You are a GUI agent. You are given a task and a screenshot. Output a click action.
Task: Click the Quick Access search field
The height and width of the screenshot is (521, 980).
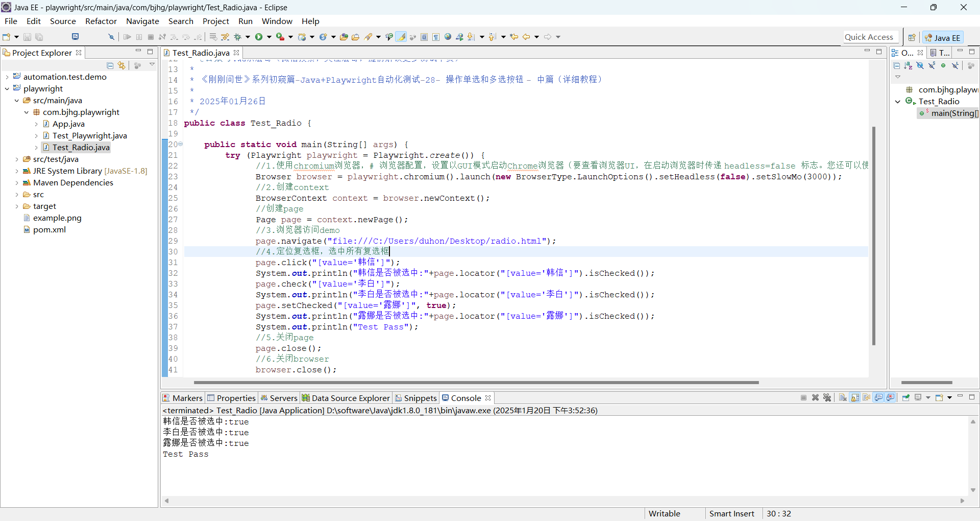869,37
